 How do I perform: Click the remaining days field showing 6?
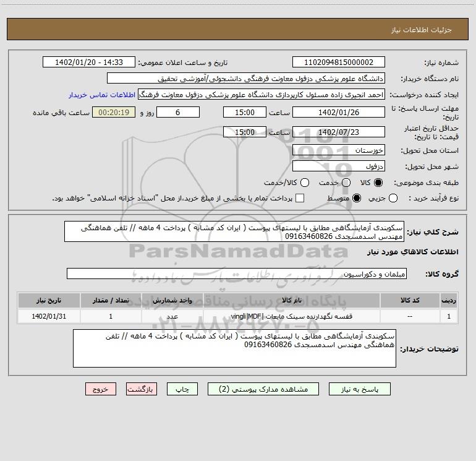[178, 112]
